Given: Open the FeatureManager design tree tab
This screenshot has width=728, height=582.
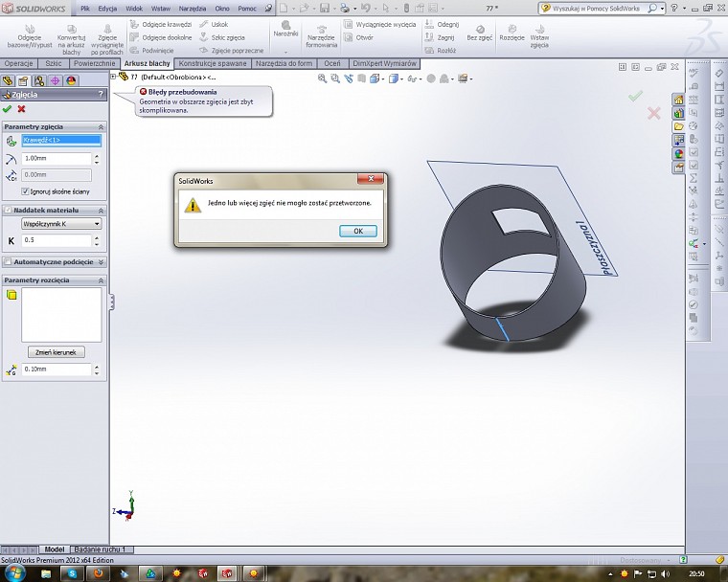Looking at the screenshot, I should pyautogui.click(x=8, y=80).
